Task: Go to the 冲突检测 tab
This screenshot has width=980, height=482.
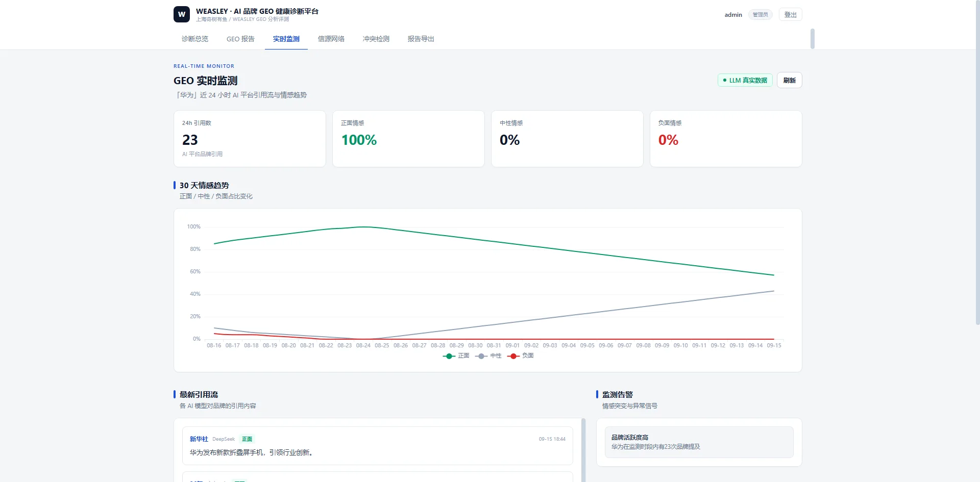Action: (376, 39)
